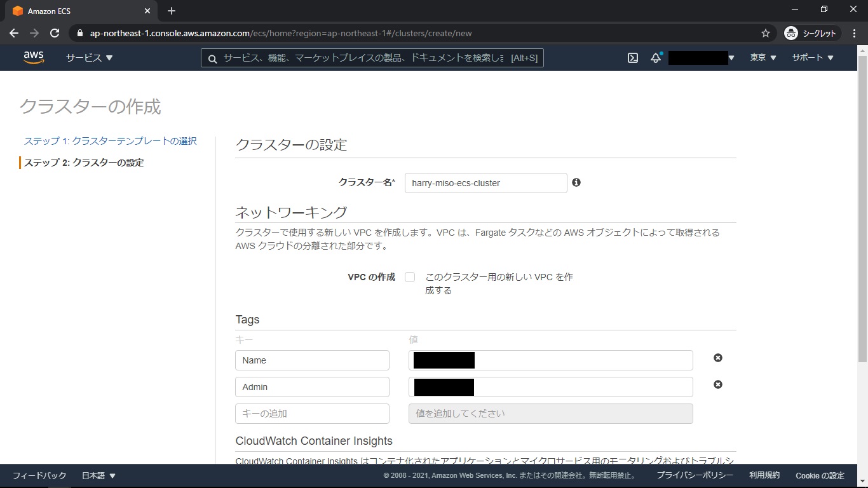The image size is (868, 488).
Task: Bookmark this page with star icon
Action: (766, 33)
